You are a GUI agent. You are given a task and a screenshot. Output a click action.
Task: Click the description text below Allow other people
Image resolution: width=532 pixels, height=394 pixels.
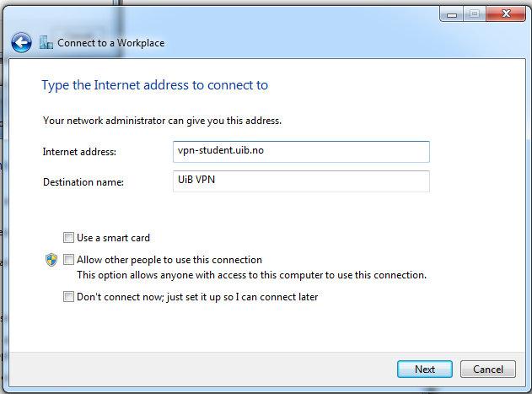coord(251,275)
